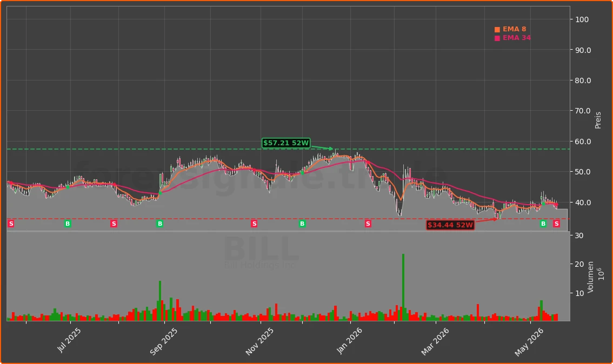
Task: Click the Sep 2025 date label
Action: [164, 341]
